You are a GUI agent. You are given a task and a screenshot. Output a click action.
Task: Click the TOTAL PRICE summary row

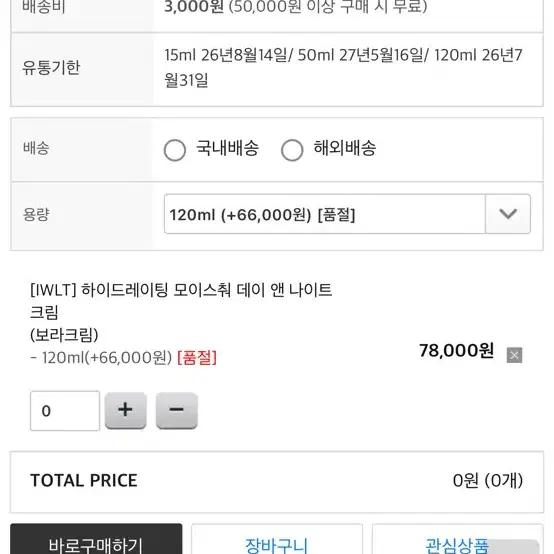tap(277, 482)
